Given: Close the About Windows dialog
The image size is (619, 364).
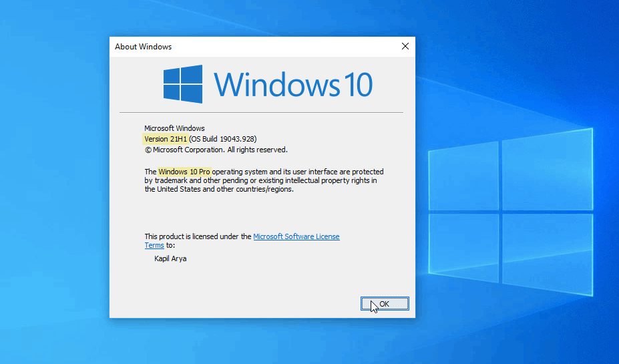Looking at the screenshot, I should [405, 46].
